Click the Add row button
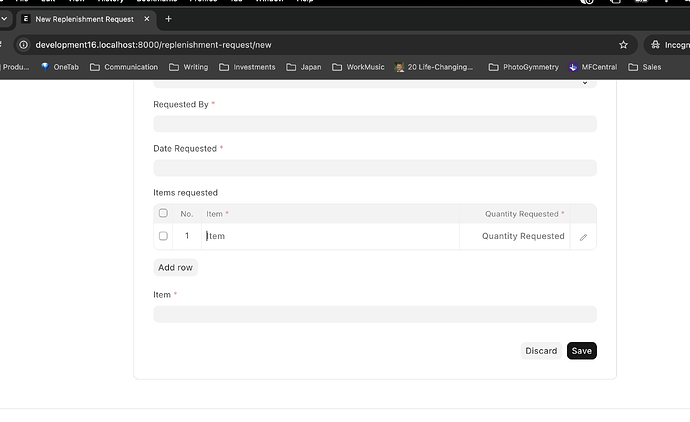The image size is (690, 422). click(176, 268)
